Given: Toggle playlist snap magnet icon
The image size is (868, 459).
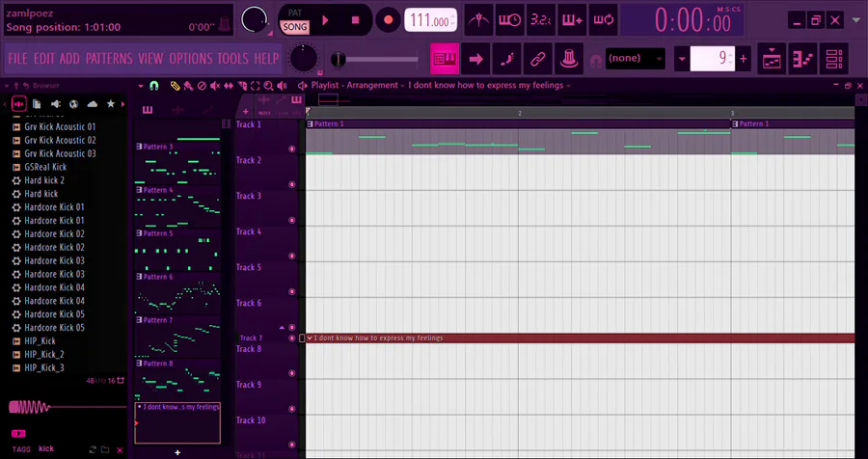Looking at the screenshot, I should [154, 86].
